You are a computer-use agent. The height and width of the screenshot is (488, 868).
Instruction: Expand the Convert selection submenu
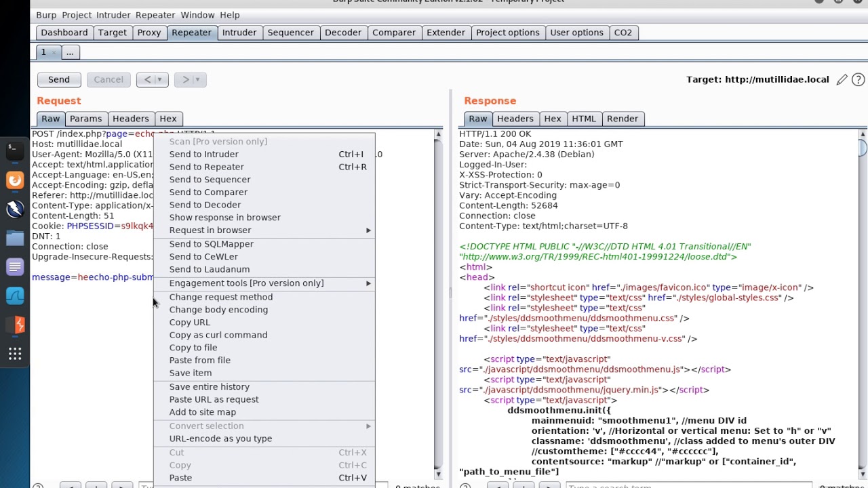264,426
